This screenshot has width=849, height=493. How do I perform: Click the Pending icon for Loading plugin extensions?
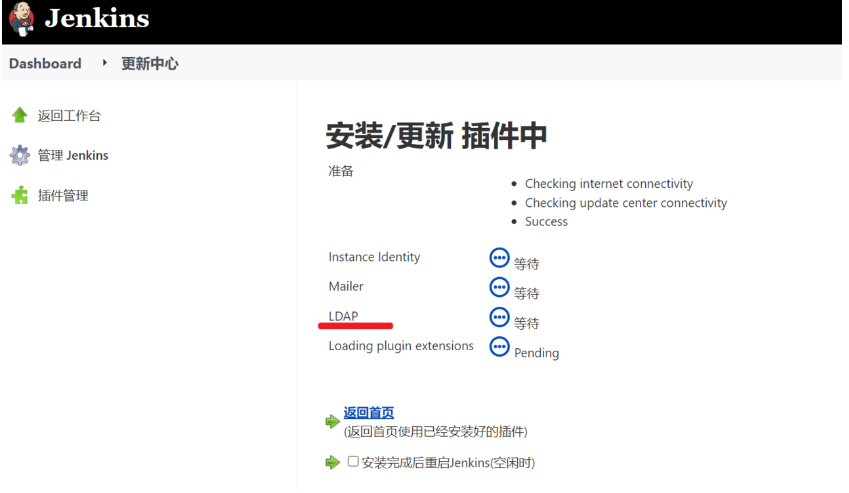click(x=499, y=347)
